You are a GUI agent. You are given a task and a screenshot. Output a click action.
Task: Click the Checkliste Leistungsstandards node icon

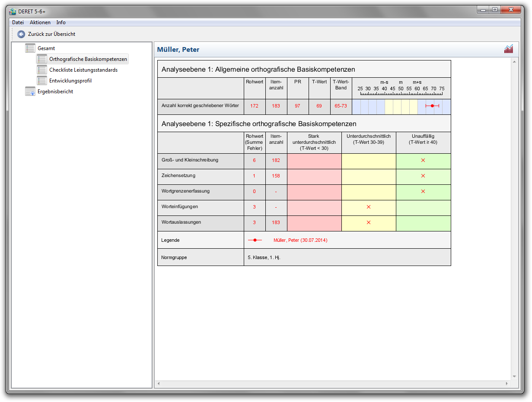42,70
